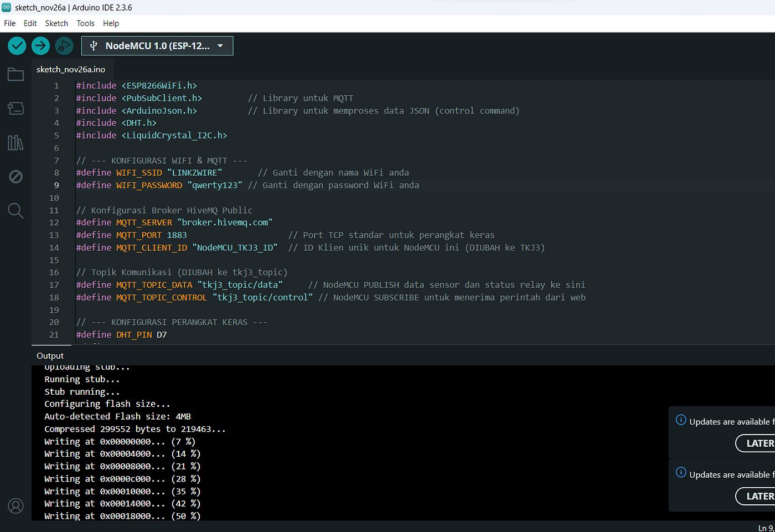Image resolution: width=775 pixels, height=532 pixels.
Task: Open the Edit menu
Action: (x=30, y=23)
